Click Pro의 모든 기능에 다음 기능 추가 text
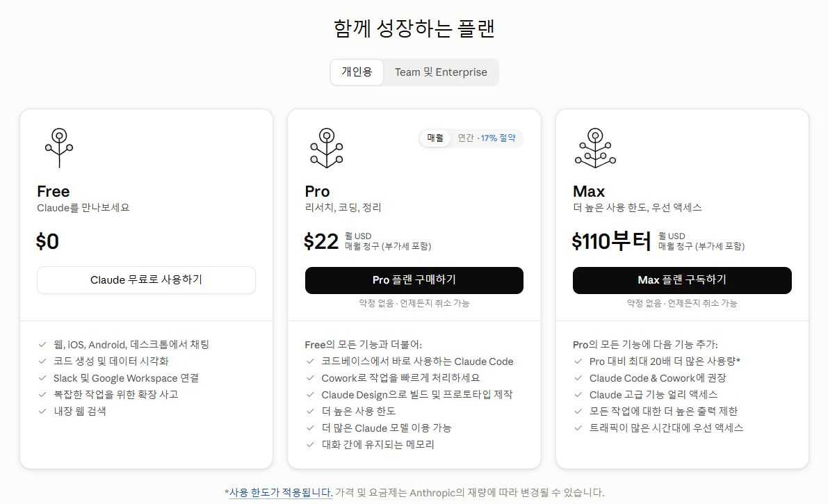The image size is (828, 504). [x=645, y=344]
